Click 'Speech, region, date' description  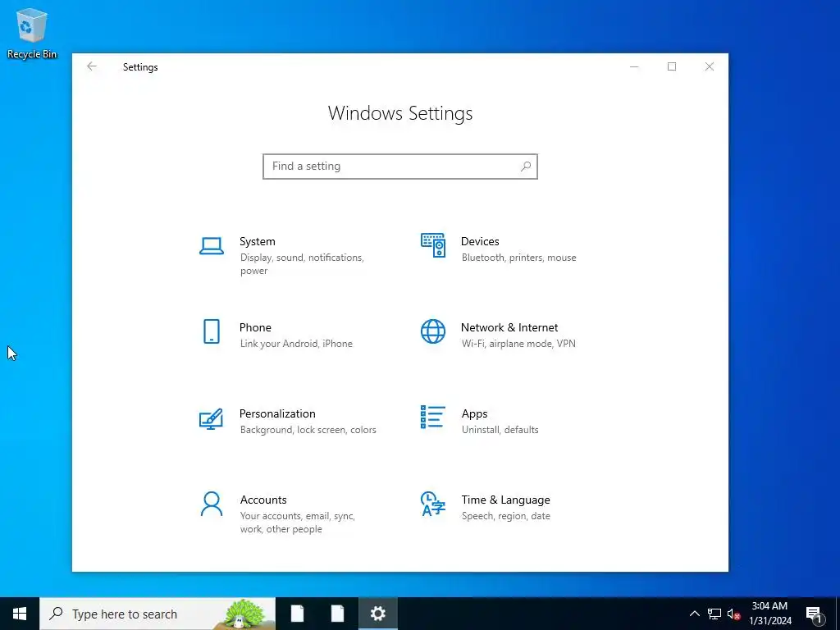click(x=505, y=517)
